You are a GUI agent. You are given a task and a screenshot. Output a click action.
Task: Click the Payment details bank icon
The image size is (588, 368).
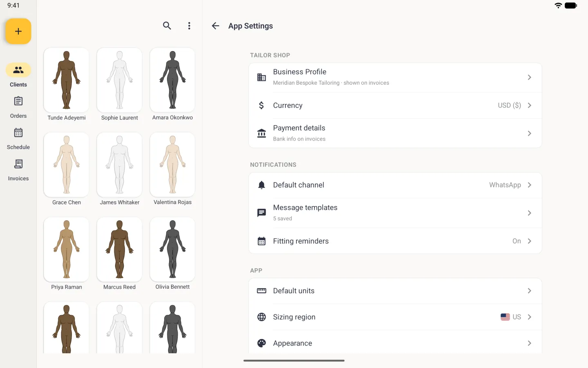262,133
